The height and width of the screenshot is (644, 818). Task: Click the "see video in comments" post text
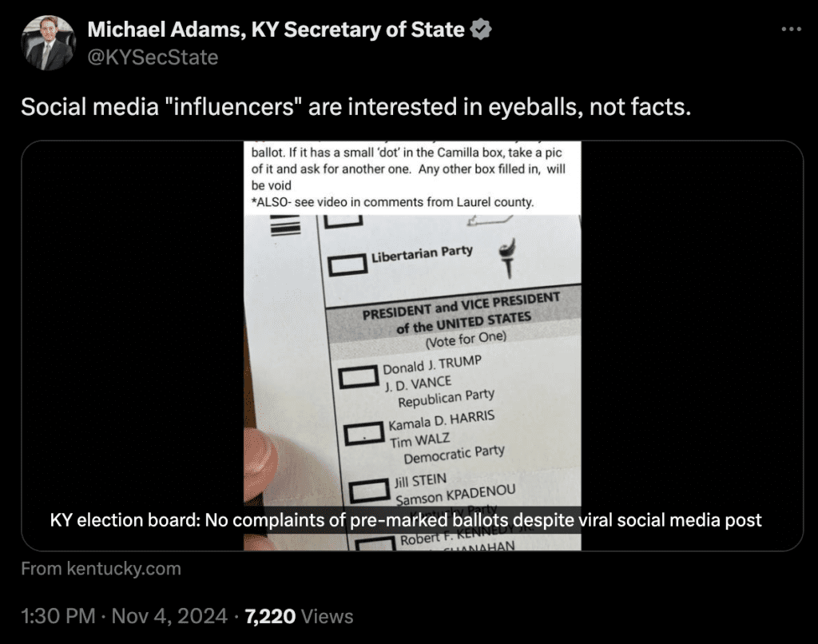(x=391, y=202)
